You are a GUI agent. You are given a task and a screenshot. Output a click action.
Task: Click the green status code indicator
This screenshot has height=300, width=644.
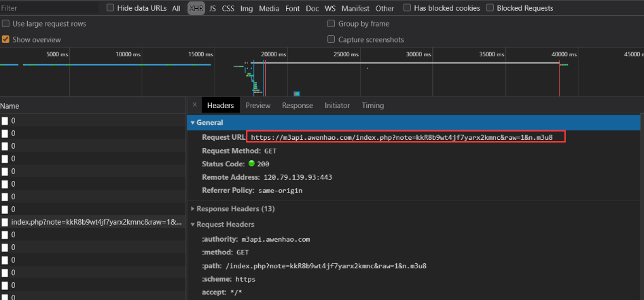[251, 164]
